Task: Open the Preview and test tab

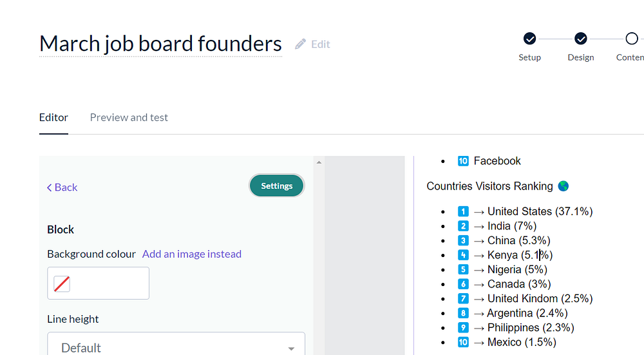Action: 129,117
